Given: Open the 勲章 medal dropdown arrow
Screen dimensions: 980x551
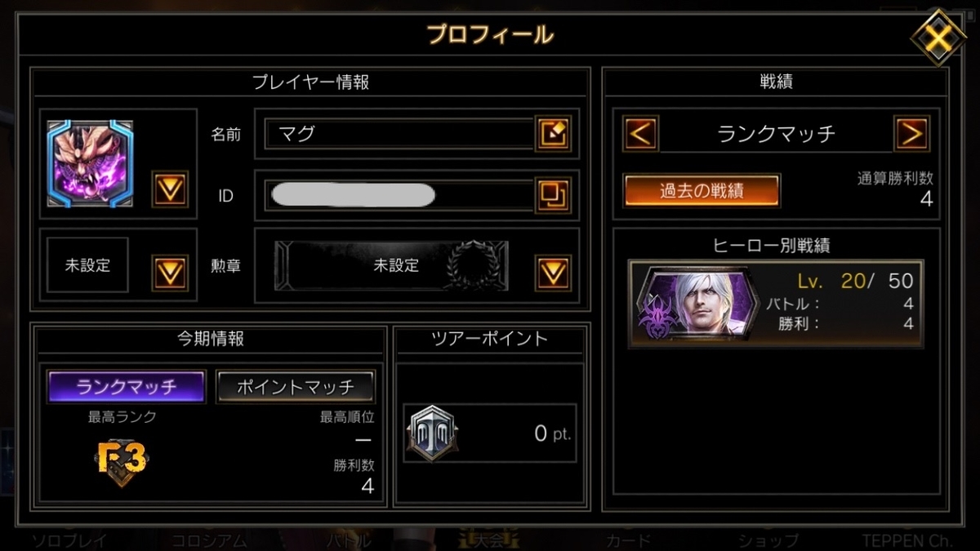Looking at the screenshot, I should pos(553,273).
